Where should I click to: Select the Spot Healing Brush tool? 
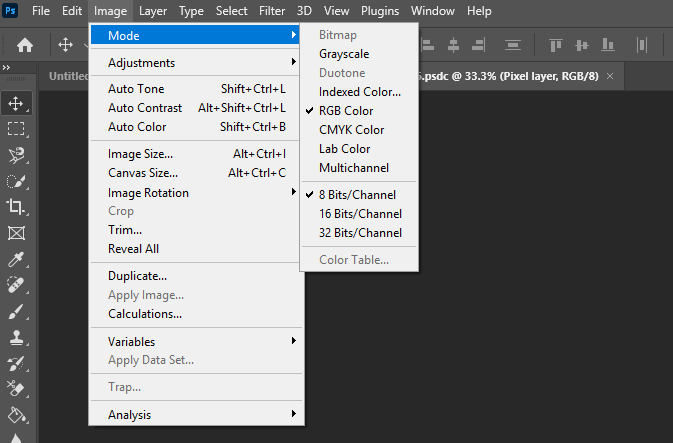coord(16,285)
